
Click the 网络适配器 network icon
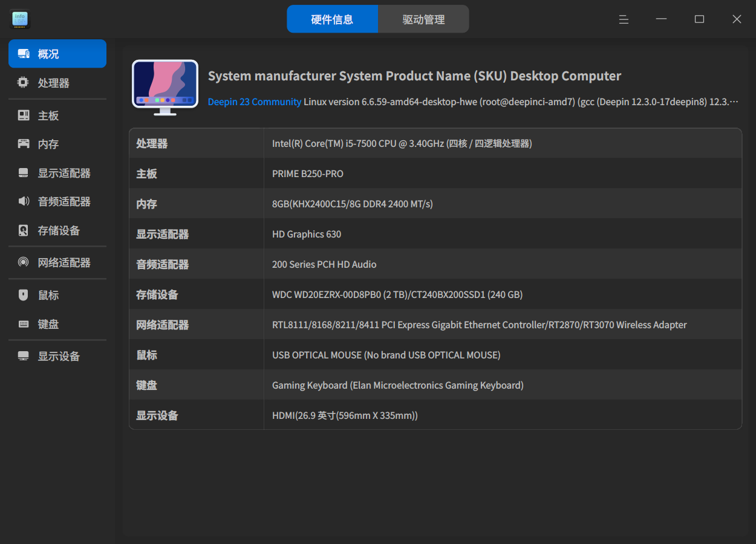(x=24, y=262)
